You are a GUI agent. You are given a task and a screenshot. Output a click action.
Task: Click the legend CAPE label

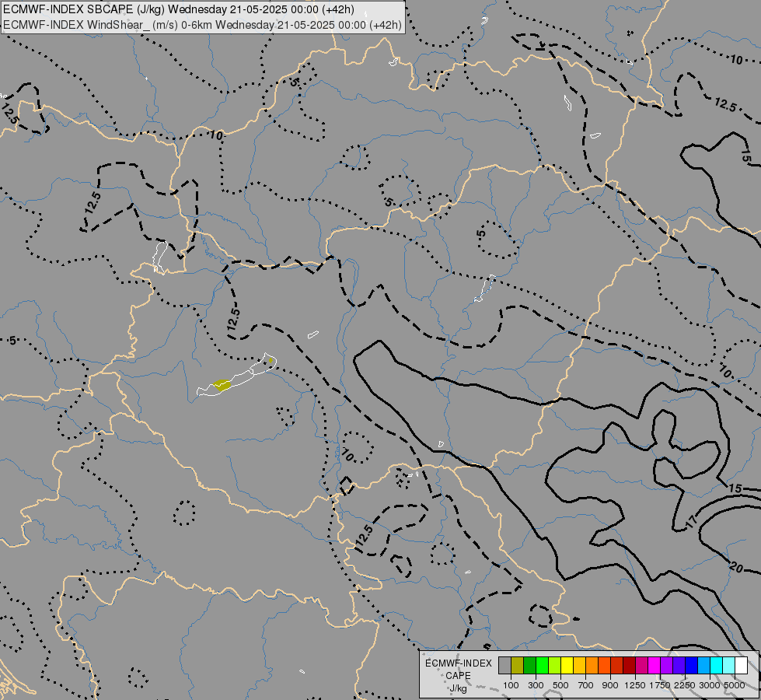pos(458,676)
